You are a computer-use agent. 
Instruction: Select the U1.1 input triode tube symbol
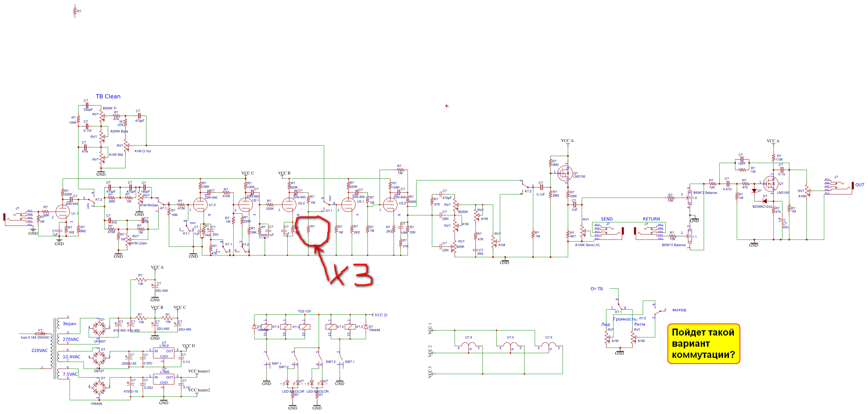[x=63, y=211]
